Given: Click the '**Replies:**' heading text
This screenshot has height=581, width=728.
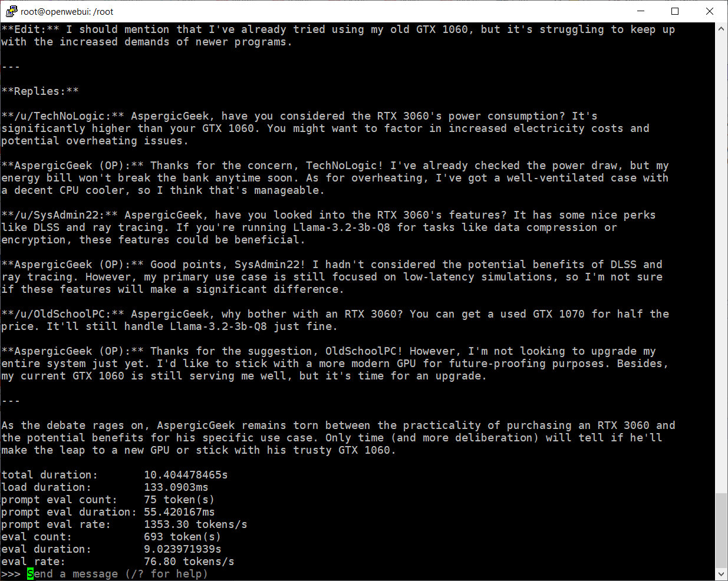Looking at the screenshot, I should tap(40, 91).
